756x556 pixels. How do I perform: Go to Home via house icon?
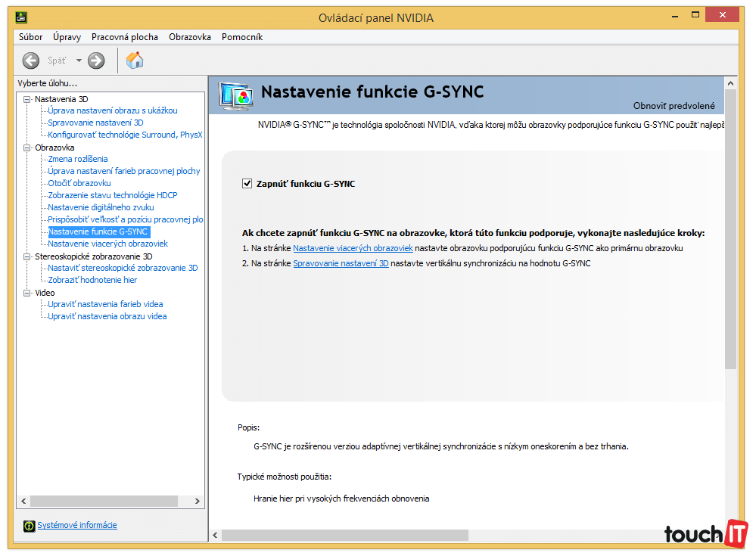click(x=135, y=61)
